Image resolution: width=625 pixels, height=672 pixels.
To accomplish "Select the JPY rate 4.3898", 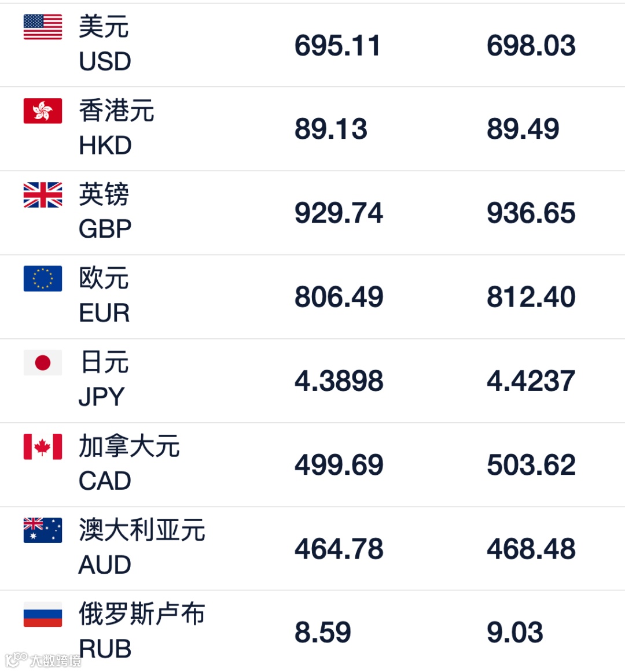I will click(x=339, y=381).
